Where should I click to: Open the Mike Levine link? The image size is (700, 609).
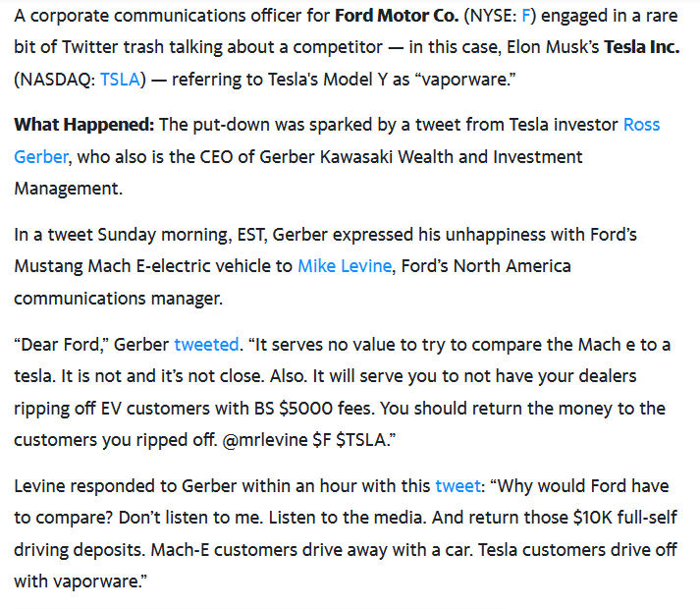click(x=344, y=266)
